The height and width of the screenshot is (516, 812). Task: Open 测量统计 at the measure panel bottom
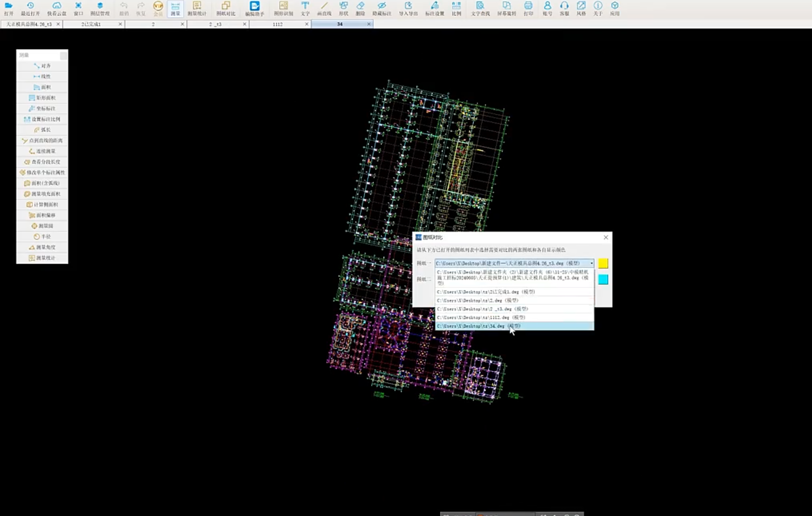click(42, 258)
